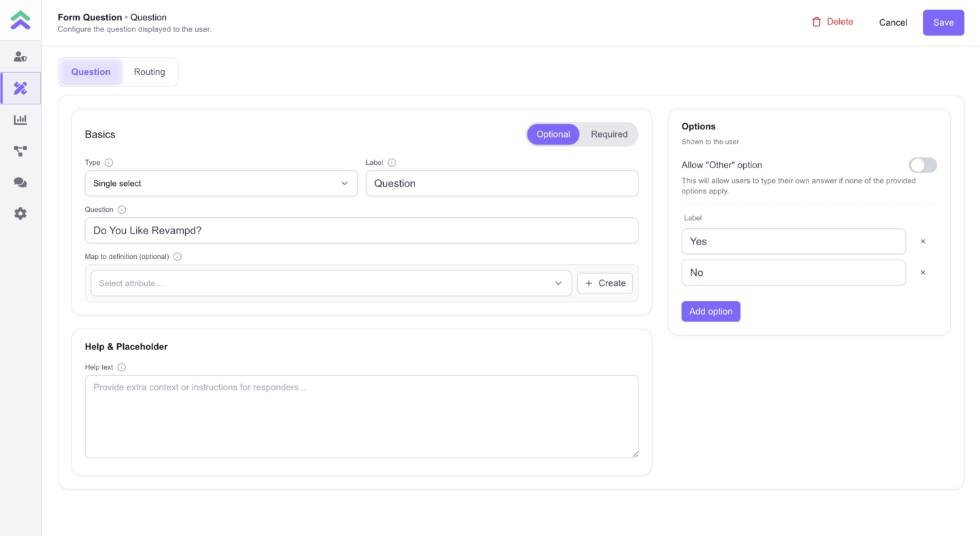Open the settings gear icon
This screenshot has width=980, height=536.
click(x=20, y=214)
